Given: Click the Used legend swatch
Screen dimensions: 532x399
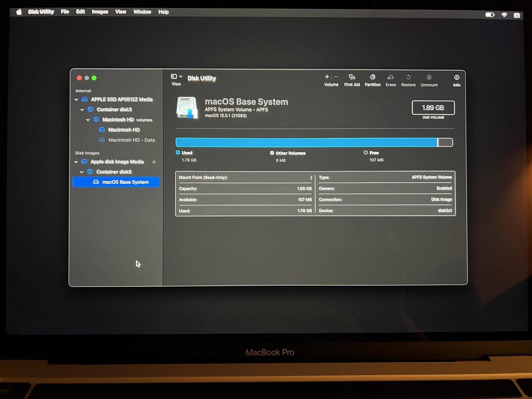Looking at the screenshot, I should tap(178, 152).
